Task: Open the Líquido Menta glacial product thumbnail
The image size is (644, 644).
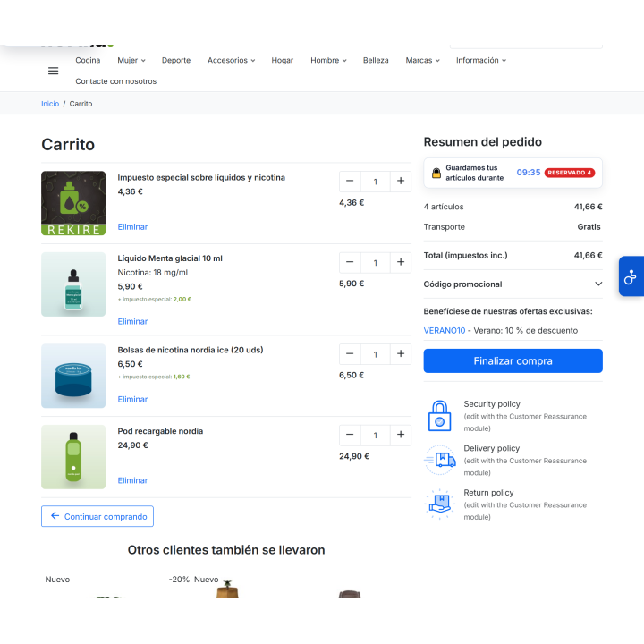Action: click(x=73, y=284)
